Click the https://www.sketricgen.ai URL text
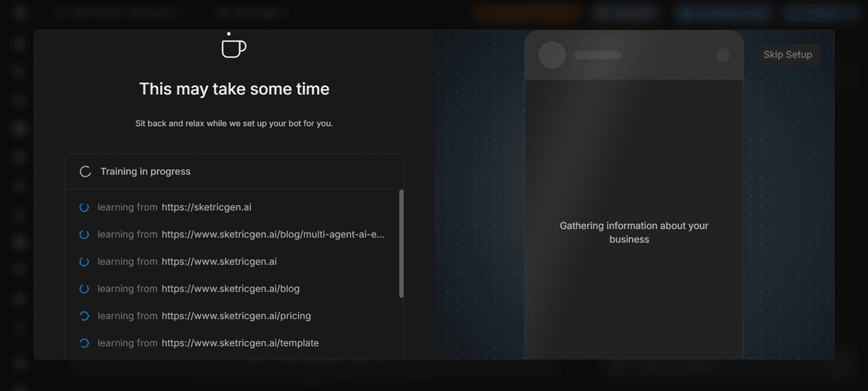The height and width of the screenshot is (391, 868). coord(219,261)
